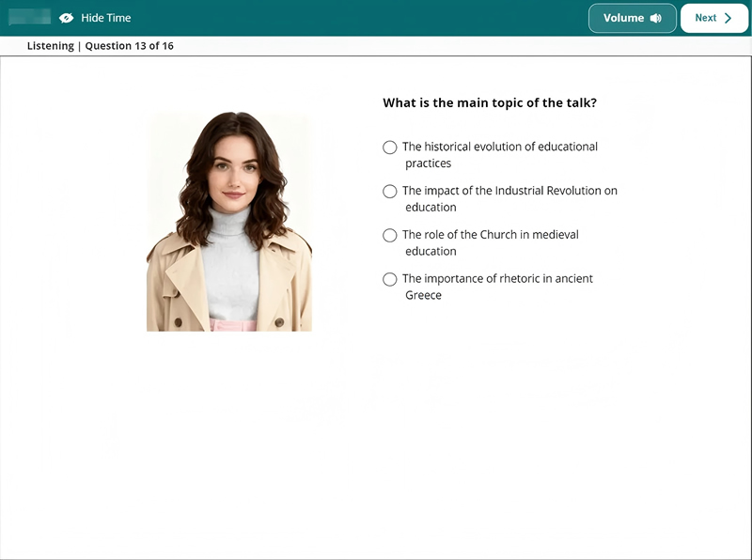Toggle the Hide Time text label
This screenshot has width=752, height=560.
coord(106,18)
